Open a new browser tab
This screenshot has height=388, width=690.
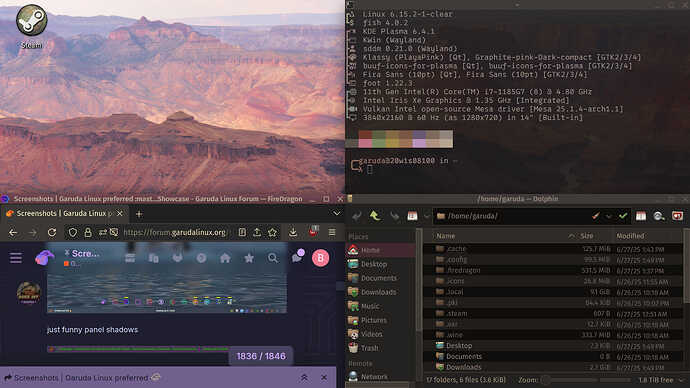tap(139, 214)
